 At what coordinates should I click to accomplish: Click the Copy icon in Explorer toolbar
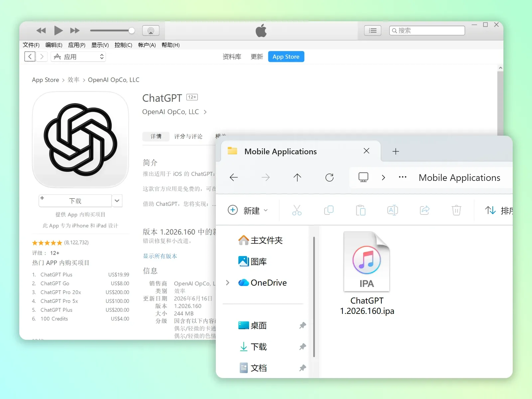pos(329,210)
